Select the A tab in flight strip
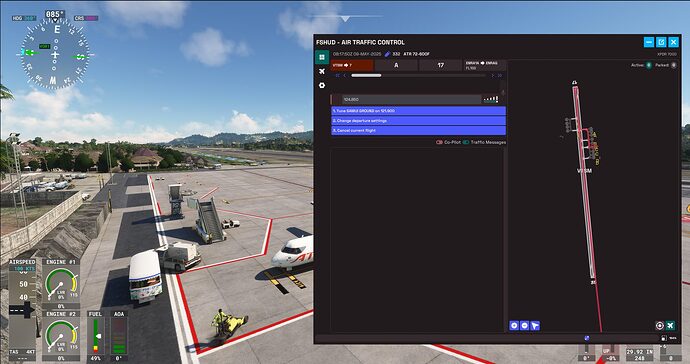The height and width of the screenshot is (364, 690). [396, 65]
